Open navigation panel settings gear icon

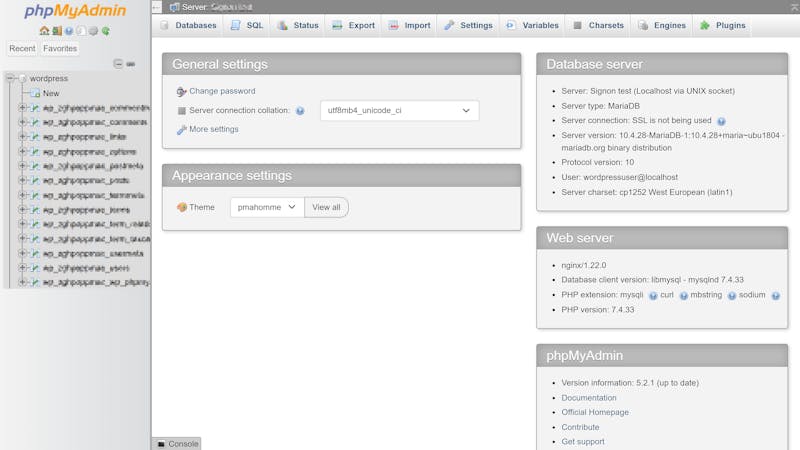(93, 31)
